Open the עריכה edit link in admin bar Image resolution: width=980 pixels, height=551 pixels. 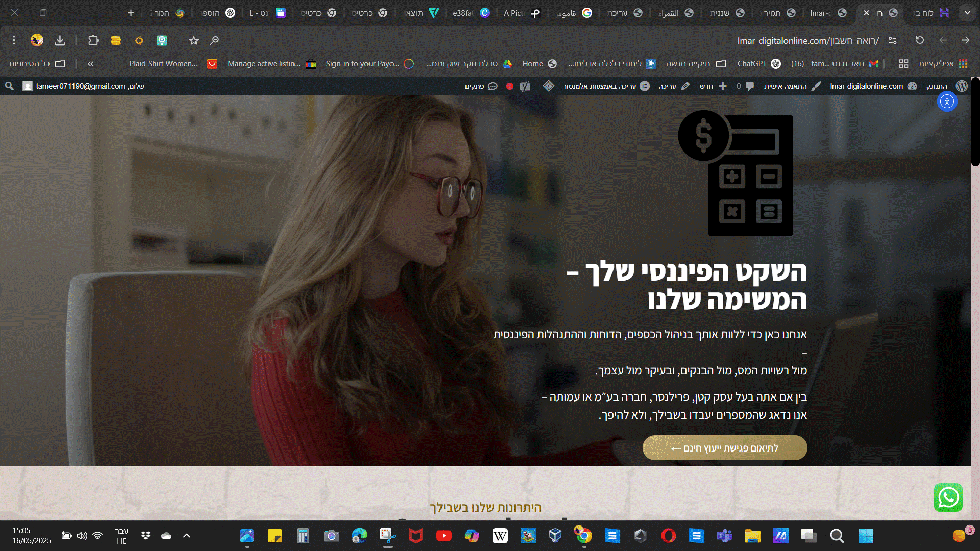674,86
